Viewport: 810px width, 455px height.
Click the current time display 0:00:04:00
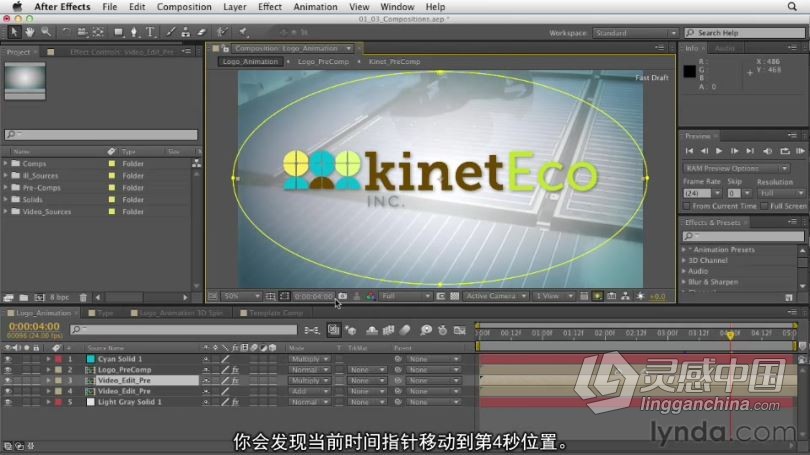click(34, 326)
